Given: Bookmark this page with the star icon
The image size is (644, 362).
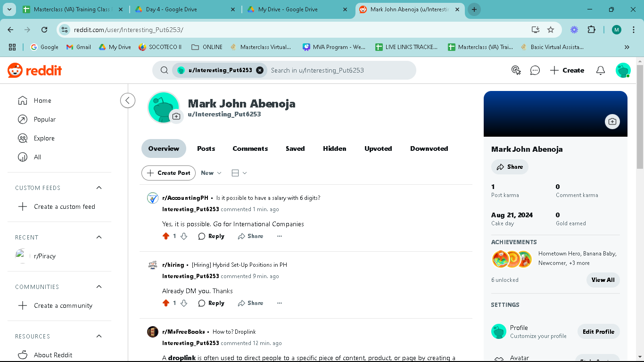Looking at the screenshot, I should (x=551, y=30).
